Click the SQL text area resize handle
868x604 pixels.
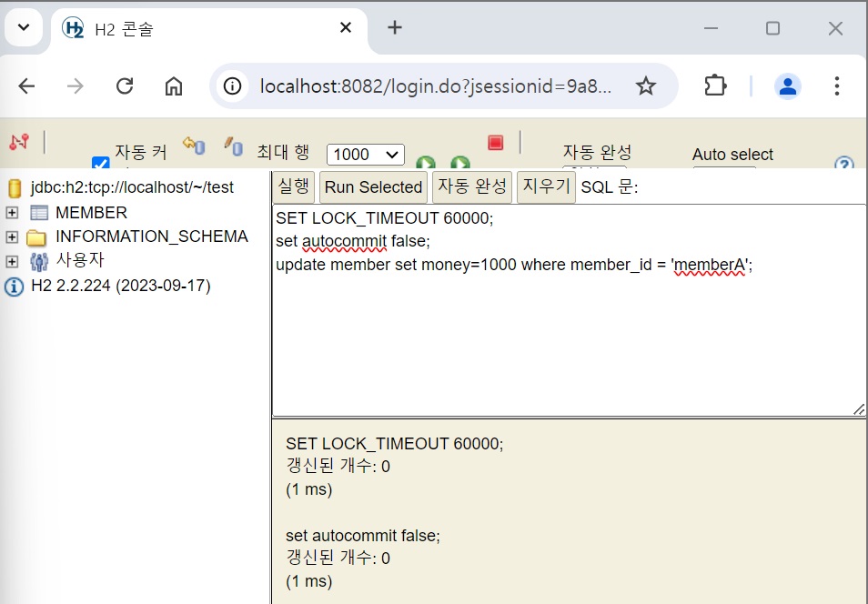(859, 409)
